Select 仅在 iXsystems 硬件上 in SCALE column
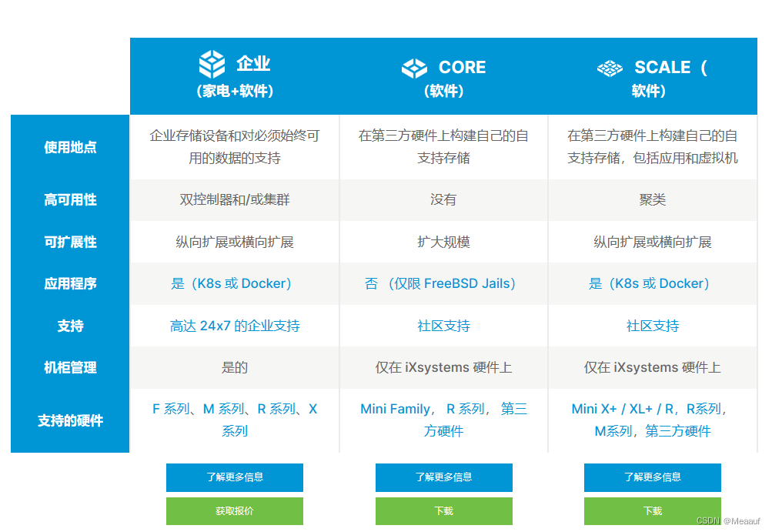This screenshot has width=772, height=532. [x=653, y=368]
